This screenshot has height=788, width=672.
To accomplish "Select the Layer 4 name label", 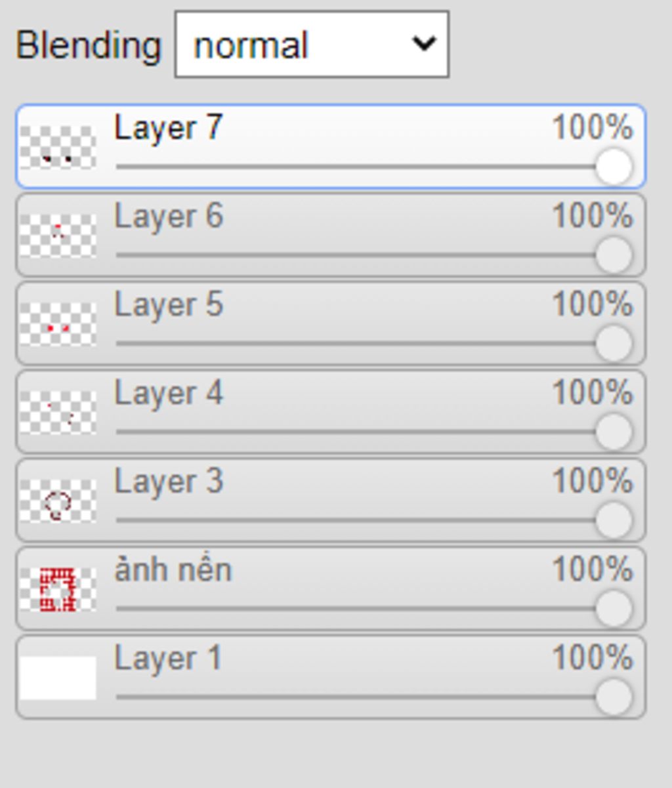I will click(x=169, y=394).
